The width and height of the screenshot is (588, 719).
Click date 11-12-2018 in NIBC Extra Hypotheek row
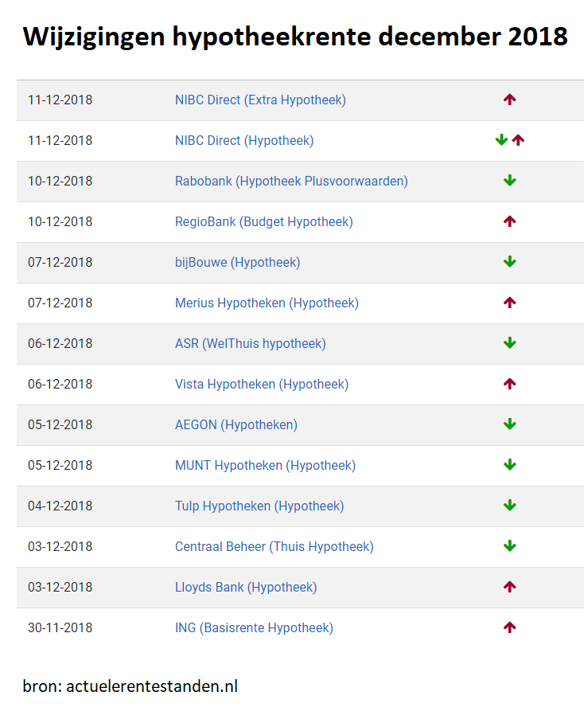coord(60,100)
